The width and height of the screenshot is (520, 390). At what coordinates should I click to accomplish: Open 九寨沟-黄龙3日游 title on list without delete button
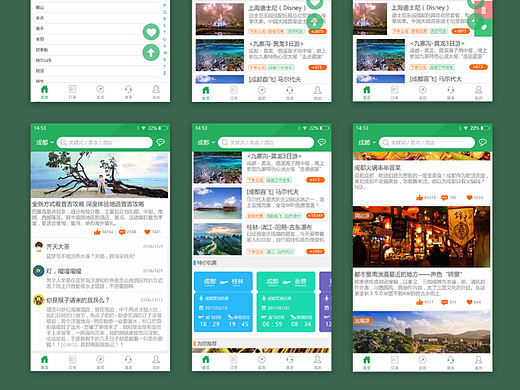click(x=276, y=44)
